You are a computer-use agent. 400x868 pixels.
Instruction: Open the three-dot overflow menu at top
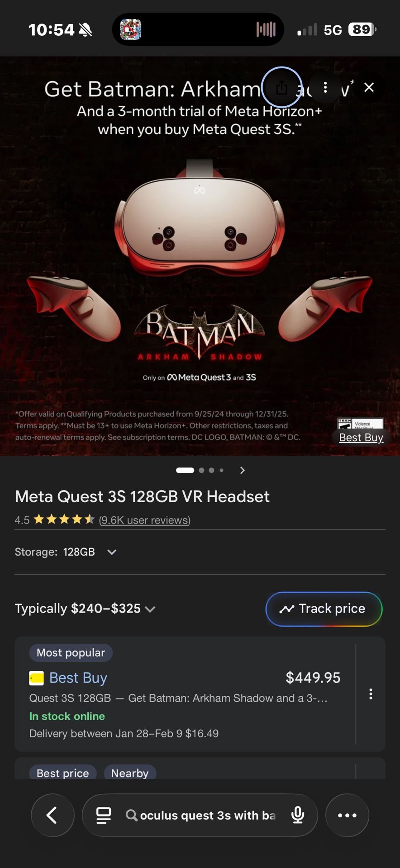tap(325, 87)
